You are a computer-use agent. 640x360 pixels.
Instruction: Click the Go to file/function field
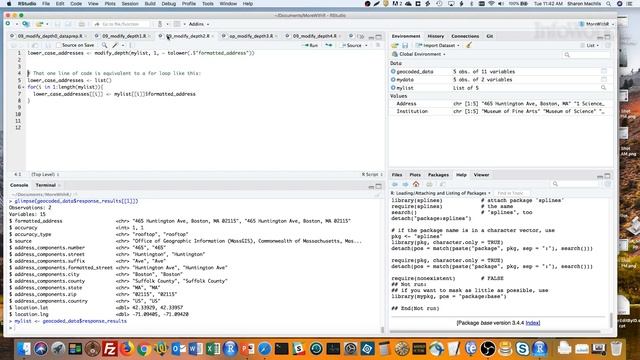coord(121,24)
